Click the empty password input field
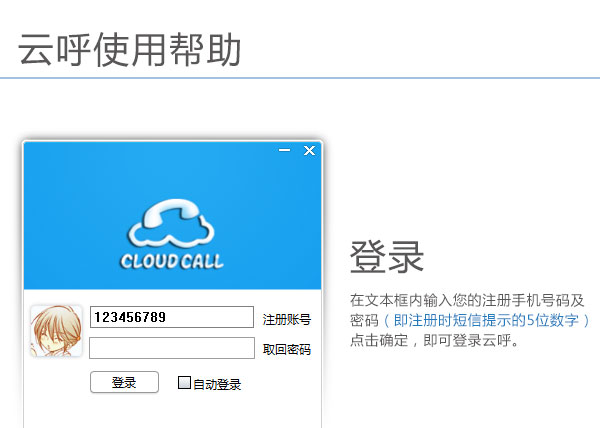Screen dimensions: 600x428 coord(171,348)
